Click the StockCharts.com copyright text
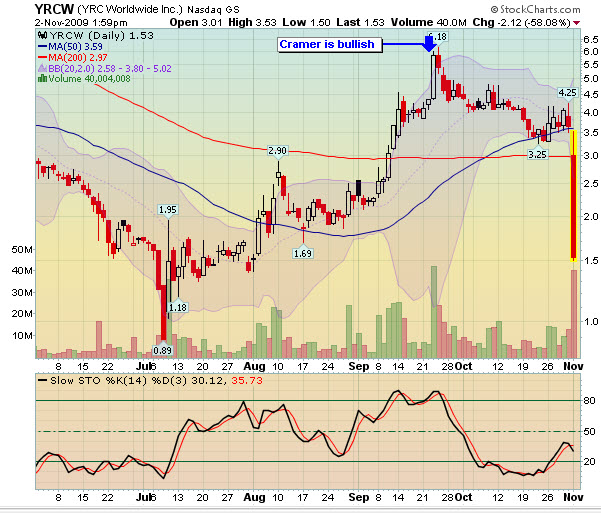601x513 pixels. click(535, 9)
